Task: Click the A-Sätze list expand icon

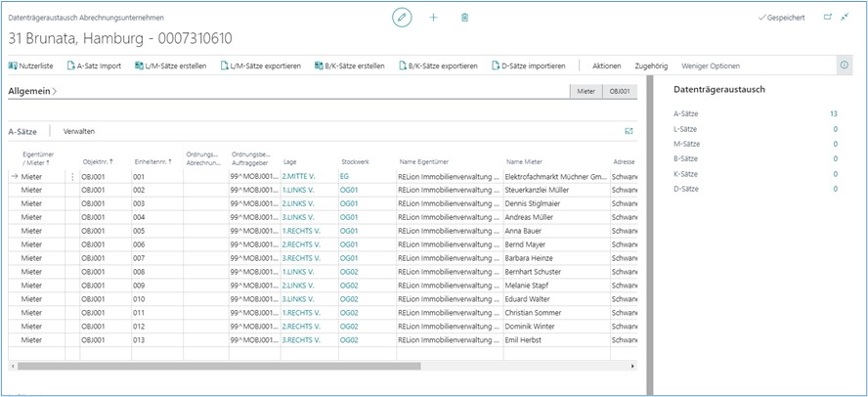Action: click(x=629, y=130)
